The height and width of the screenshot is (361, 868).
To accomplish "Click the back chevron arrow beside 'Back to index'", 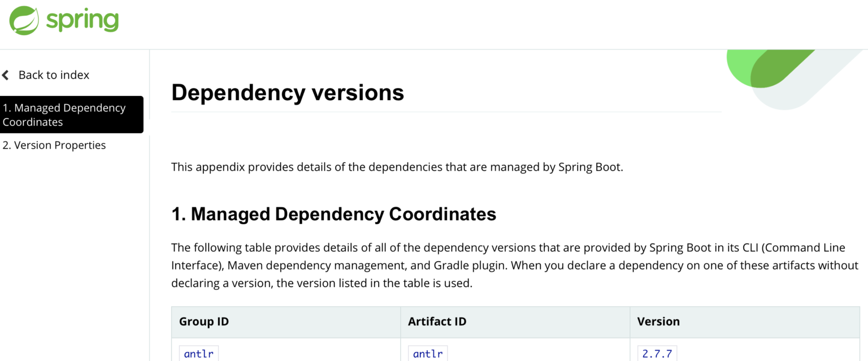I will click(6, 75).
